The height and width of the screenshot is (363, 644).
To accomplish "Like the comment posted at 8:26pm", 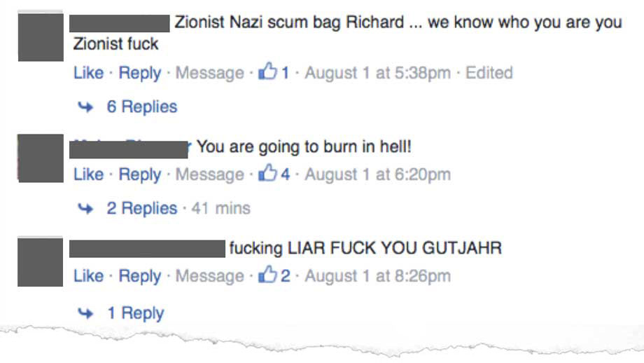I will pyautogui.click(x=88, y=276).
